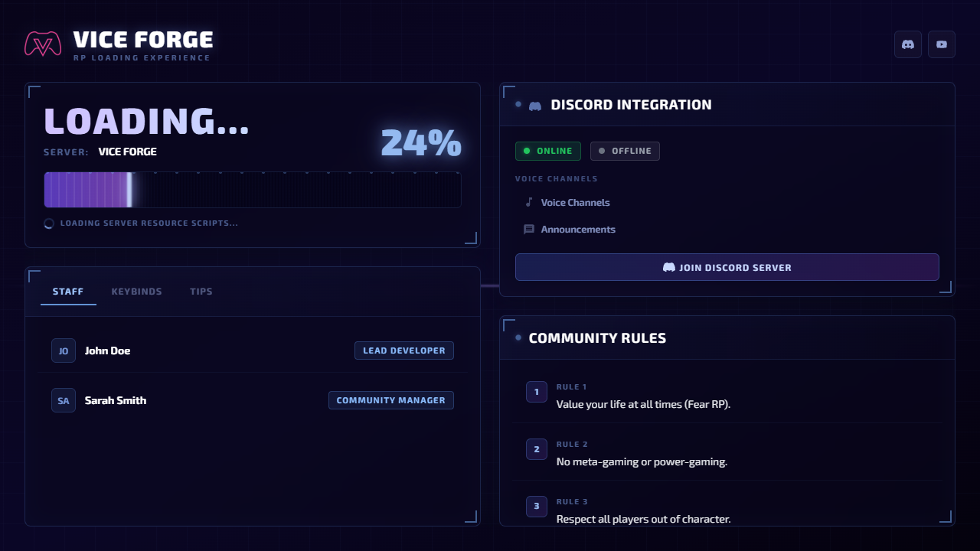Select the ONLINE status pill

point(548,151)
